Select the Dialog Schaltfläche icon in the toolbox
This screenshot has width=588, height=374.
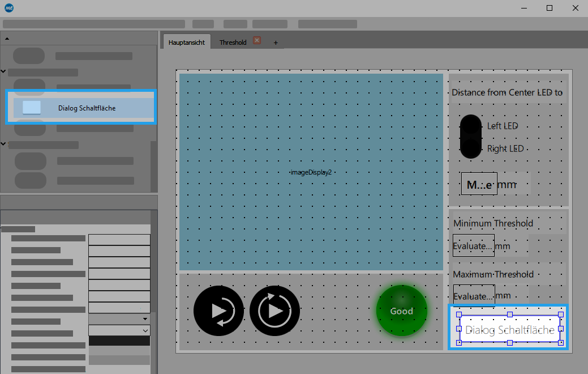32,108
